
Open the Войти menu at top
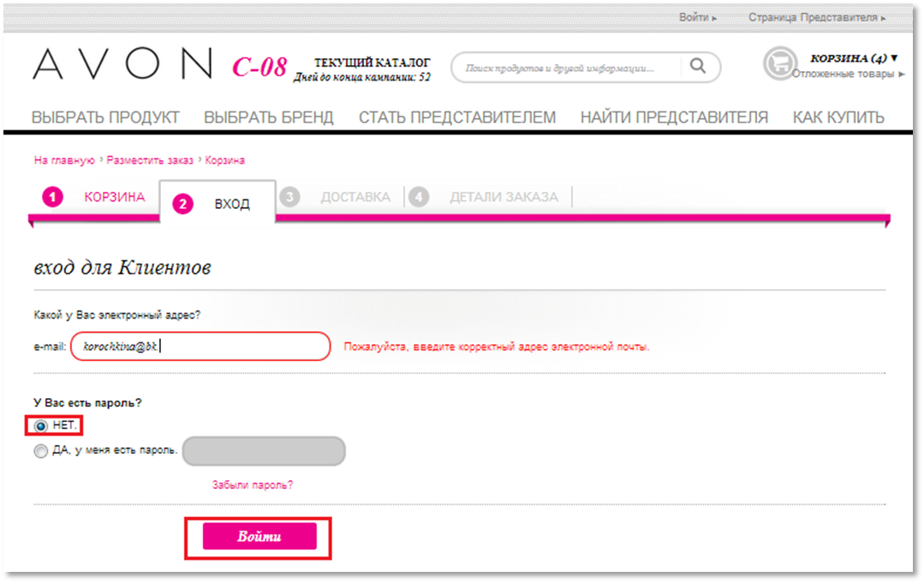point(698,18)
